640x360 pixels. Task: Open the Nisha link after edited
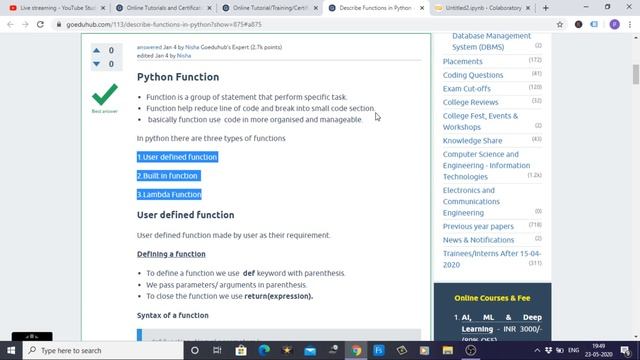(184, 56)
